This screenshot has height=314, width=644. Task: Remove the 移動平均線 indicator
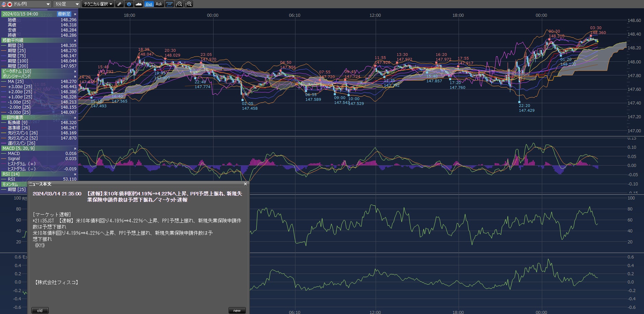click(75, 40)
